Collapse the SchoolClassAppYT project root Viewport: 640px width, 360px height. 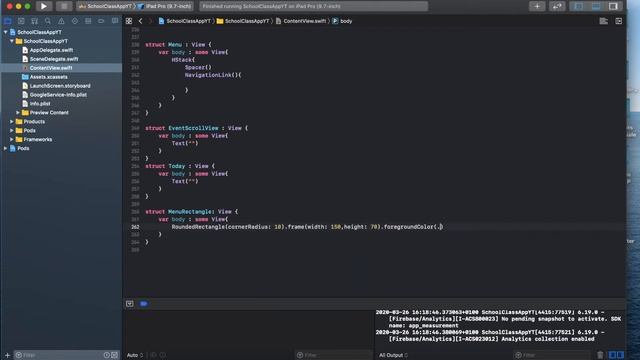[x=5, y=32]
